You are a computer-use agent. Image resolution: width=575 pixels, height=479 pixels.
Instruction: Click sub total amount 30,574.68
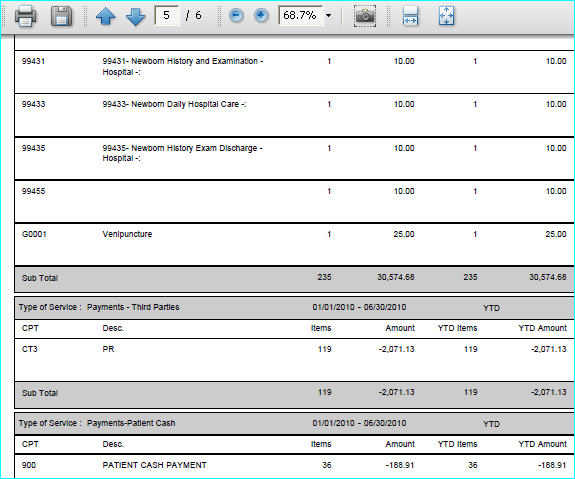(x=396, y=277)
